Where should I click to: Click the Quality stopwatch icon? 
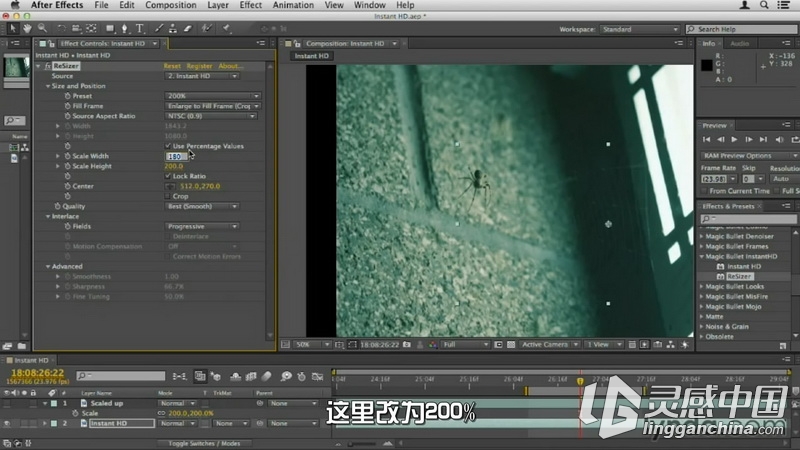(x=57, y=206)
